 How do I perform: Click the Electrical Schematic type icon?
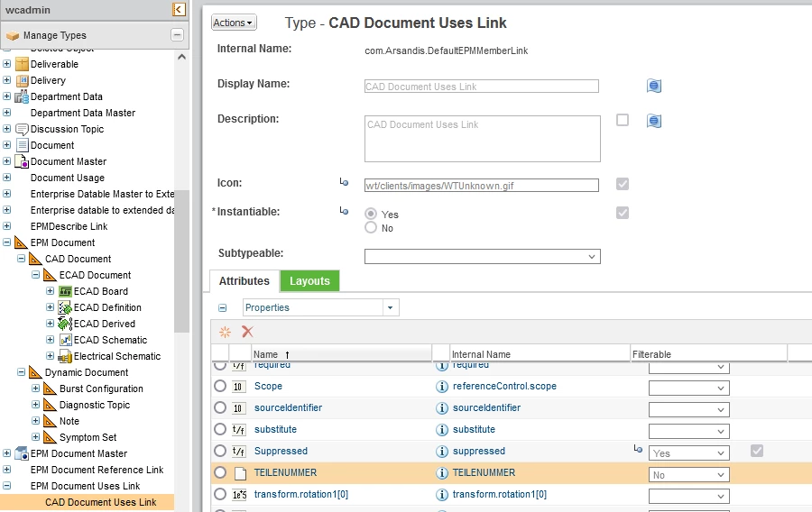pos(65,356)
